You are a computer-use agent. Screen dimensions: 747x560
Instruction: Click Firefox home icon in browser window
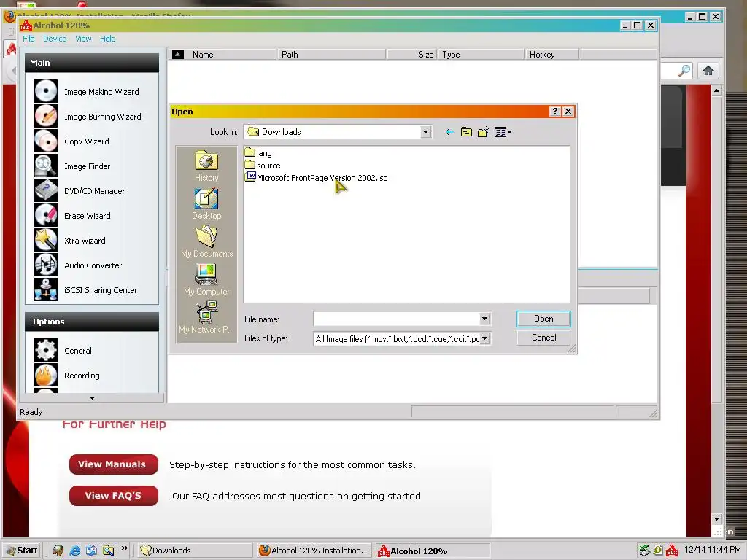tap(708, 71)
